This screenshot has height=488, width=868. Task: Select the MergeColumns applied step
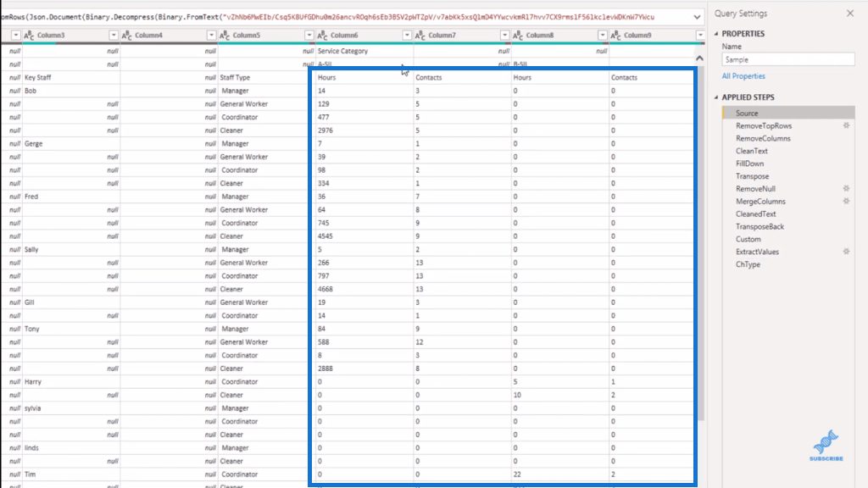(760, 202)
